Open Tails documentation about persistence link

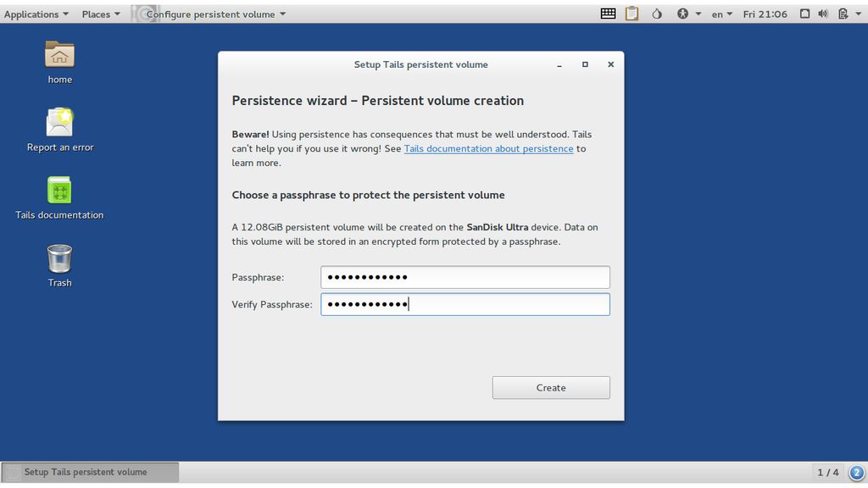pyautogui.click(x=488, y=149)
